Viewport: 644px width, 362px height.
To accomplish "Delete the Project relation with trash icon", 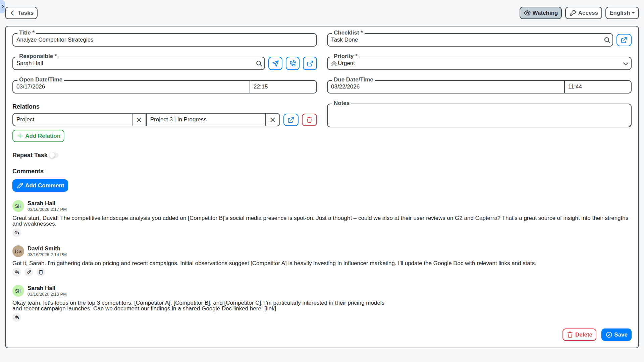I will tap(309, 120).
